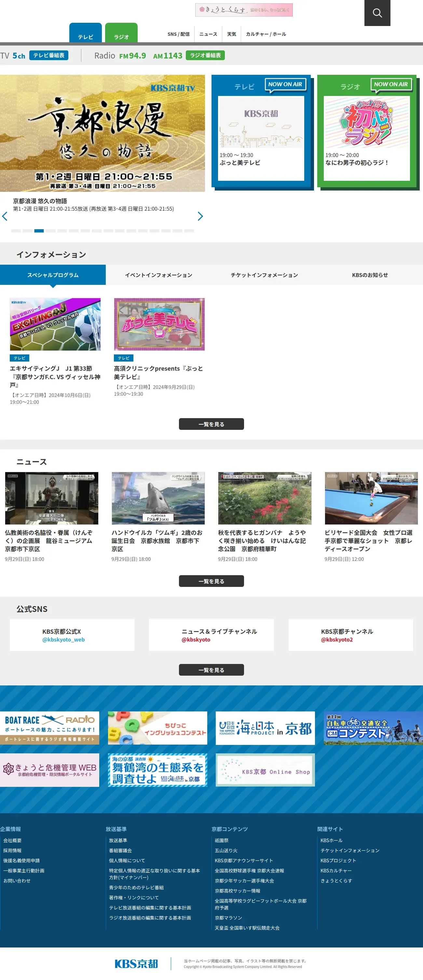Open ニュース＆ライブチャンネル @kbskyoto card

pos(211,635)
